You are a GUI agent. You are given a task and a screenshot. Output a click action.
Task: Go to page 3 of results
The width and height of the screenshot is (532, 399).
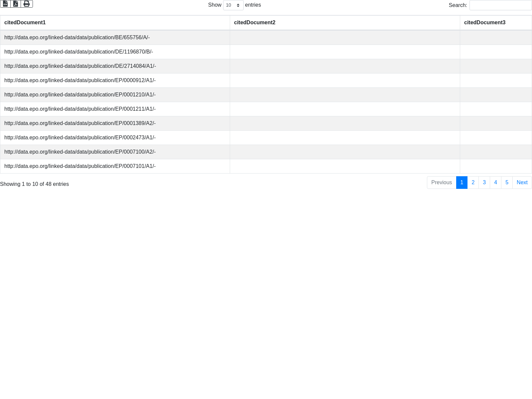(484, 183)
